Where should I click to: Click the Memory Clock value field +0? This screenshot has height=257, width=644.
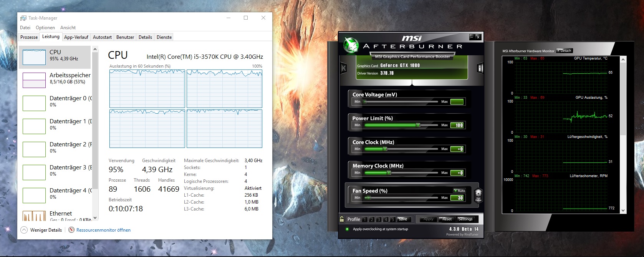click(x=457, y=173)
